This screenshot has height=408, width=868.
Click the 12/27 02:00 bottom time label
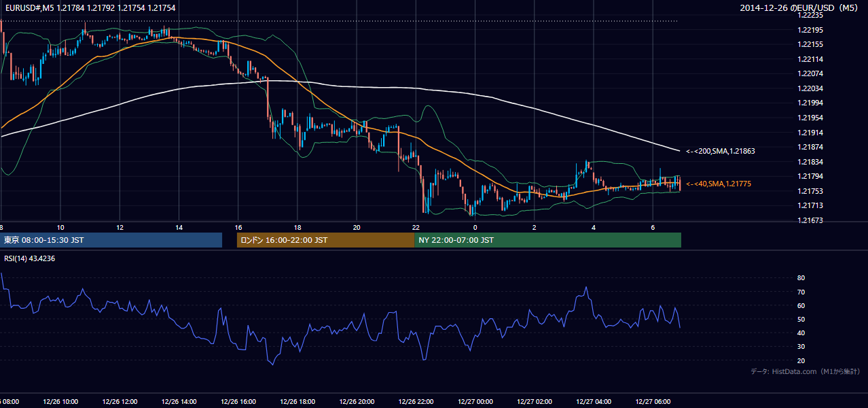coord(535,402)
